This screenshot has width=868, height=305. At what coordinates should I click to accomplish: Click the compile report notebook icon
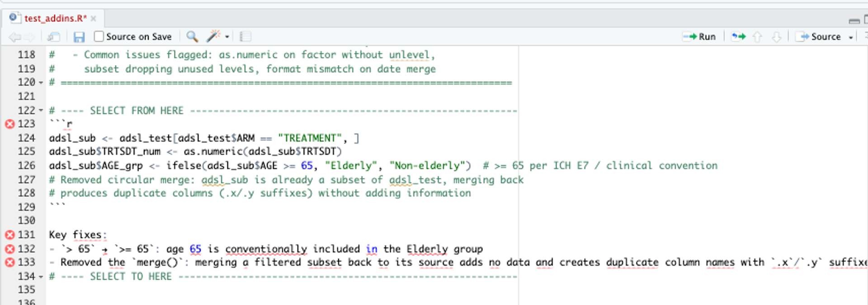245,37
